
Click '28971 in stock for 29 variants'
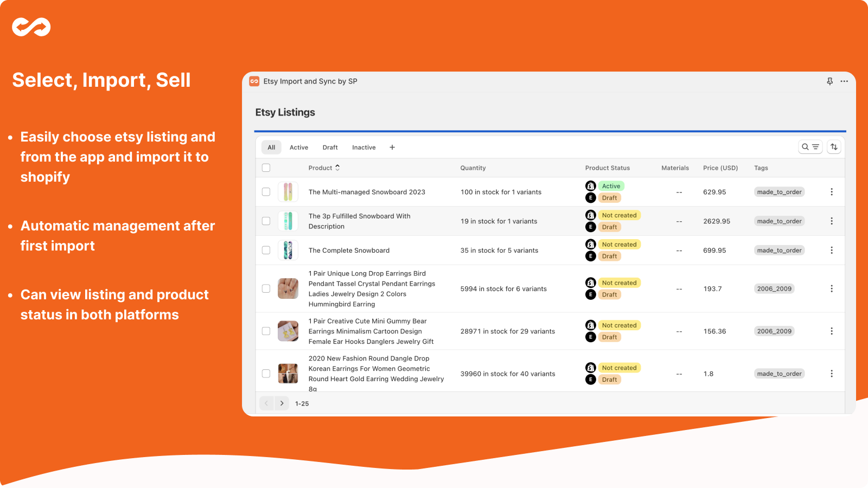click(508, 331)
